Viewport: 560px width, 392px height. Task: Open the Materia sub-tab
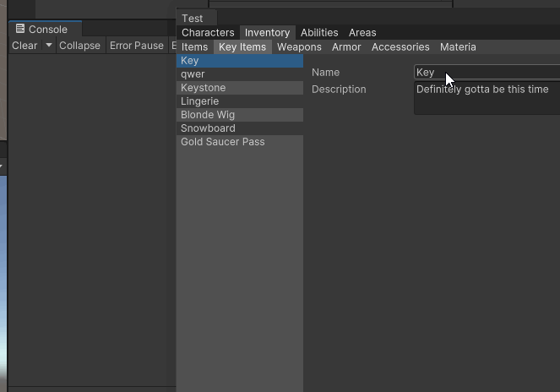[458, 46]
